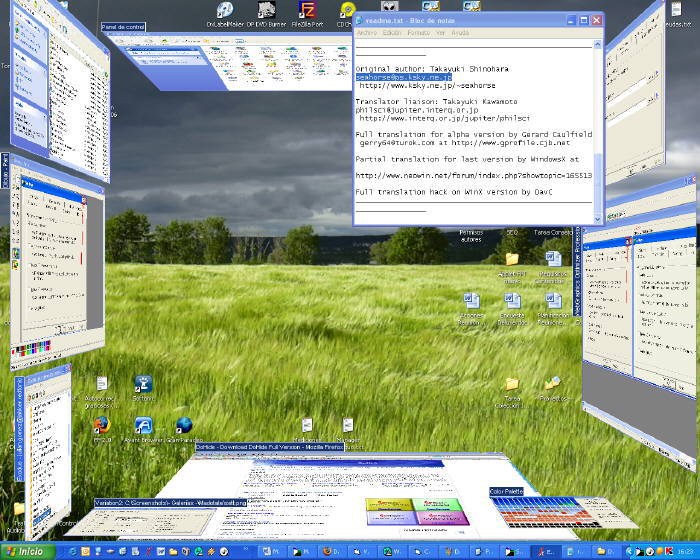Open the blue globe desktop shortcut
The width and height of the screenshot is (700, 560).
pos(183,426)
